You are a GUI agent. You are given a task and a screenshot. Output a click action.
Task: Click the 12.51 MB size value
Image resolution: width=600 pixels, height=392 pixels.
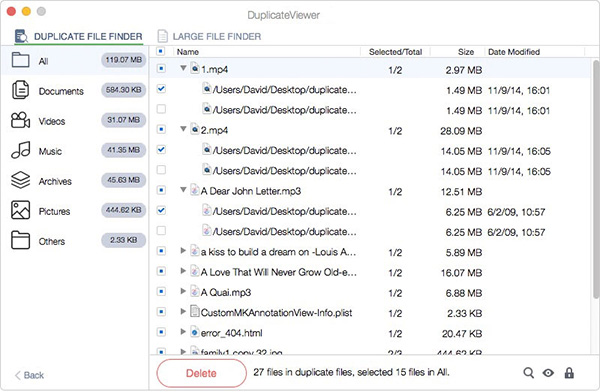[461, 192]
